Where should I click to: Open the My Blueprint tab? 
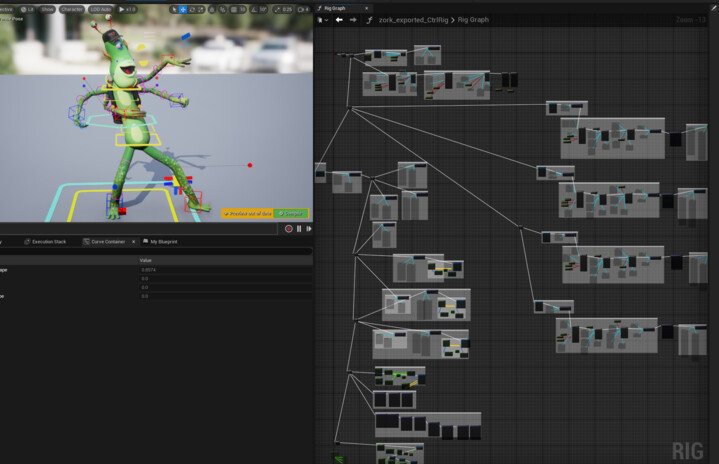160,242
